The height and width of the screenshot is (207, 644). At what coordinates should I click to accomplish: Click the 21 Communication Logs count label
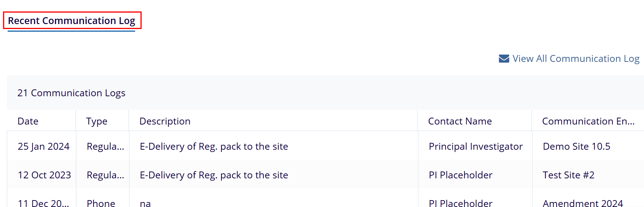click(x=71, y=93)
